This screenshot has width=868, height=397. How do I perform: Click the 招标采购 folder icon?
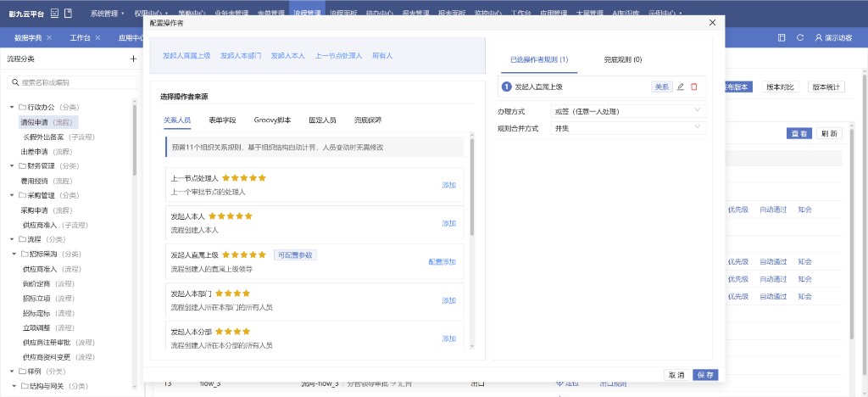[x=25, y=254]
